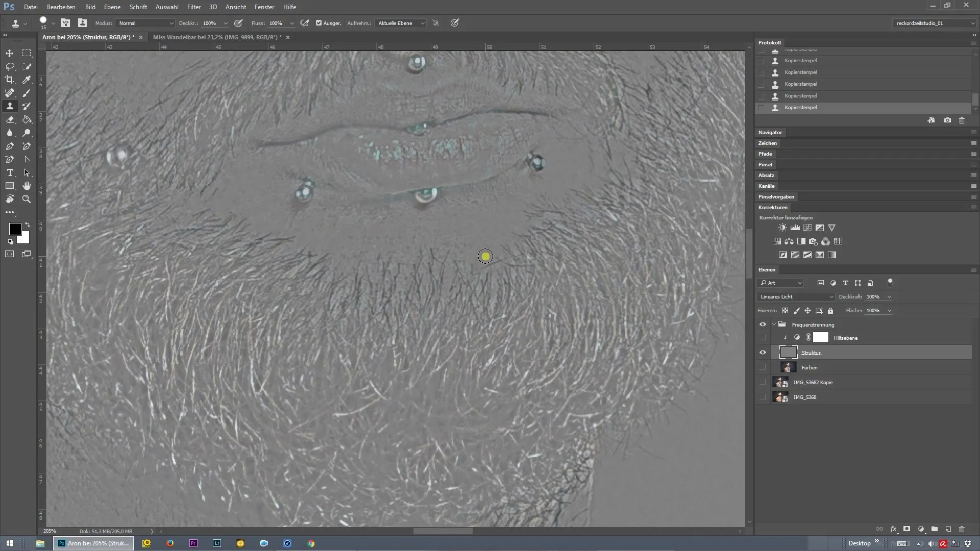The image size is (980, 551).
Task: Select the History Brush tool
Action: tap(27, 106)
